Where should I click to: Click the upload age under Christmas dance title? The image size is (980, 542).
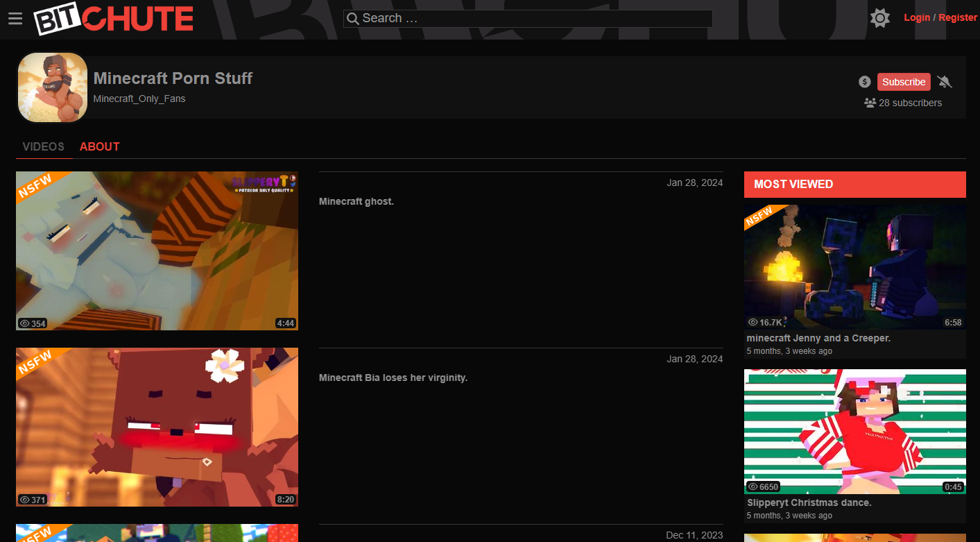tap(789, 516)
